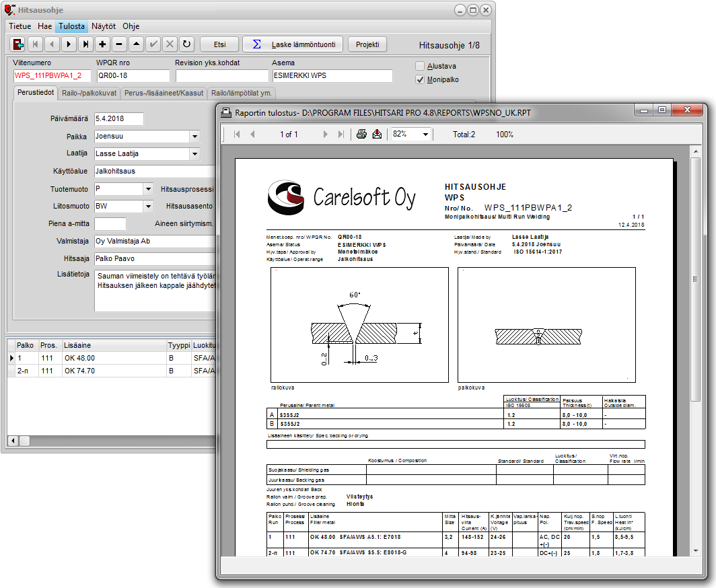The width and height of the screenshot is (716, 588).
Task: Click the Laske lämmöntuonti button
Action: (x=293, y=44)
